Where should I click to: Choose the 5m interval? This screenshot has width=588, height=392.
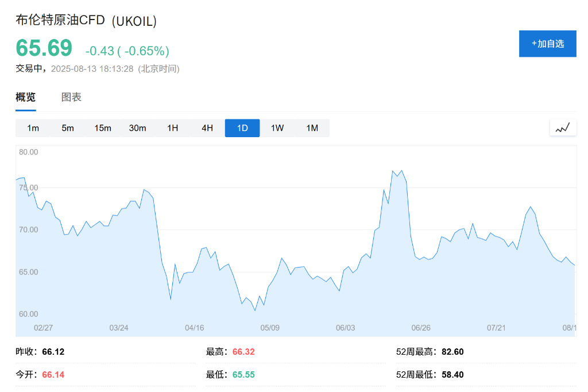68,128
